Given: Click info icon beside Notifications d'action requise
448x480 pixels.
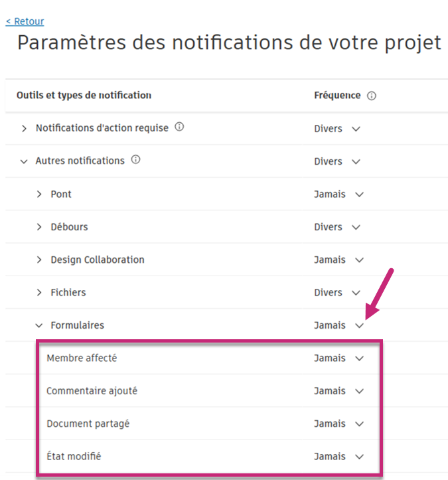Looking at the screenshot, I should click(x=179, y=127).
